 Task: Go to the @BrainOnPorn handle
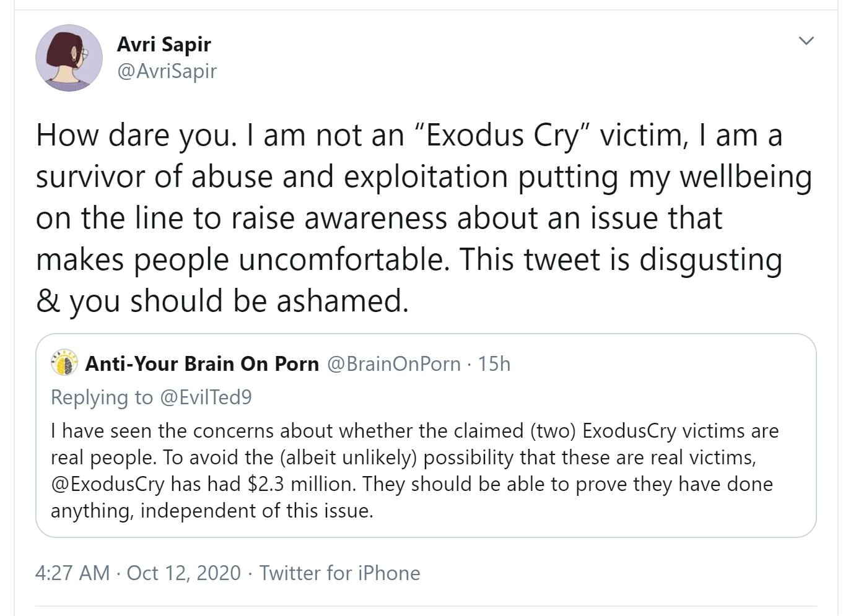393,363
